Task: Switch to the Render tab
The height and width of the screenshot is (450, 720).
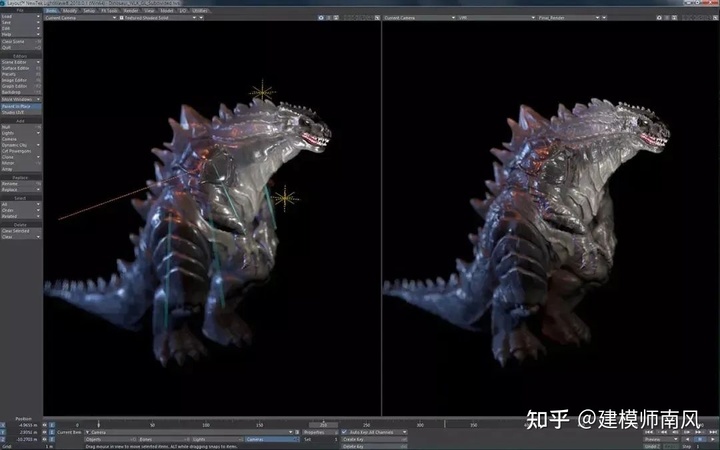Action: [131, 11]
